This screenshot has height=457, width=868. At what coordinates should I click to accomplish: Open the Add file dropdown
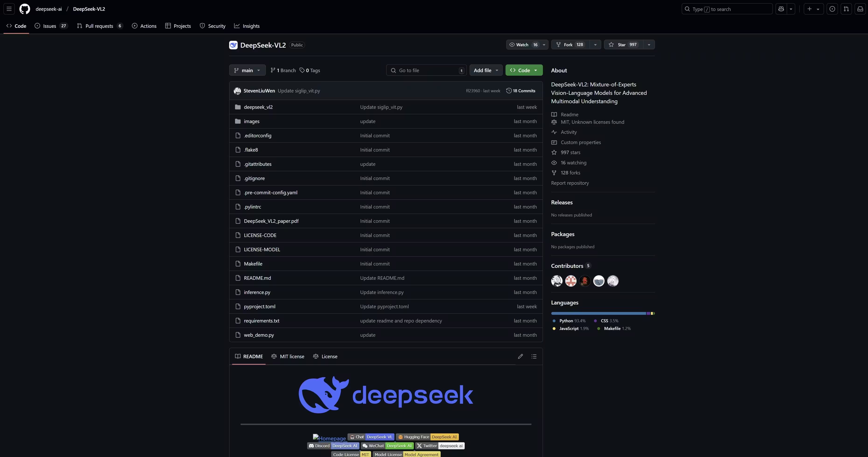486,70
